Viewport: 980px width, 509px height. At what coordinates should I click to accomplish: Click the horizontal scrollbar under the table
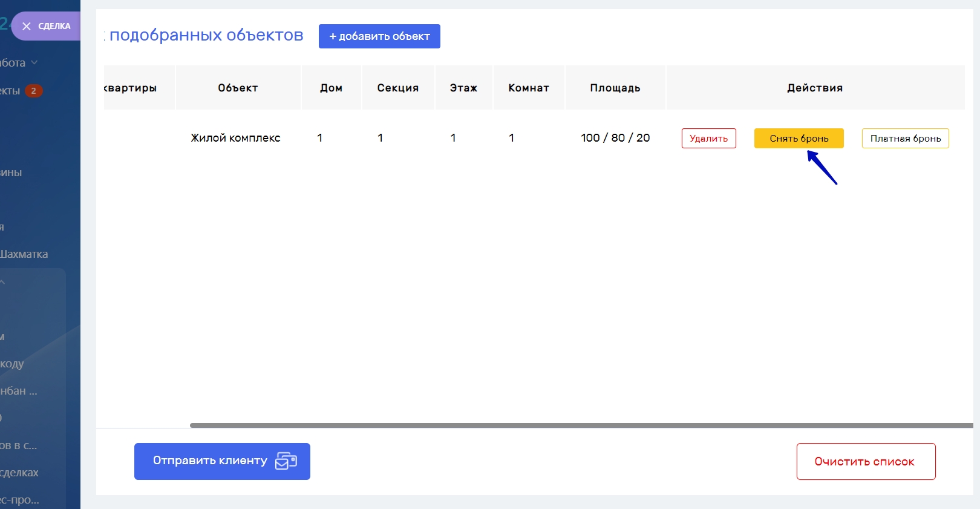click(x=581, y=425)
